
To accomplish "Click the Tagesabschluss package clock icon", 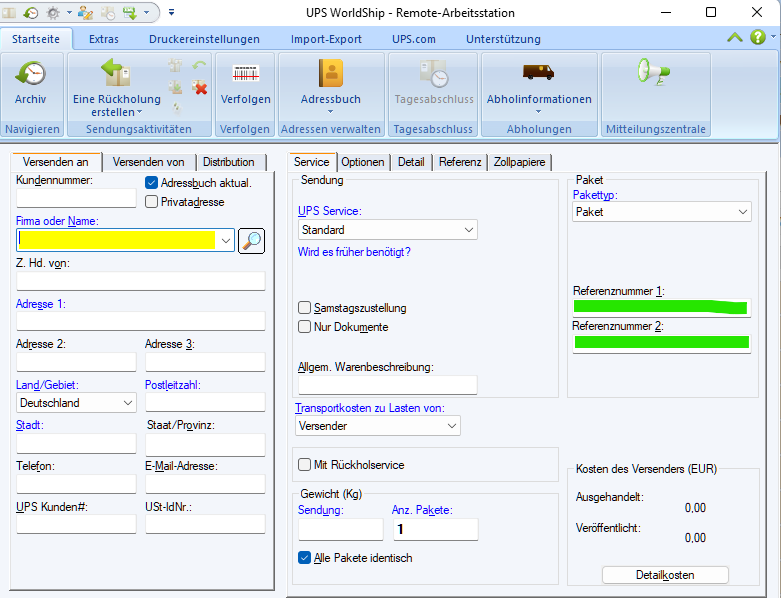I will point(434,74).
